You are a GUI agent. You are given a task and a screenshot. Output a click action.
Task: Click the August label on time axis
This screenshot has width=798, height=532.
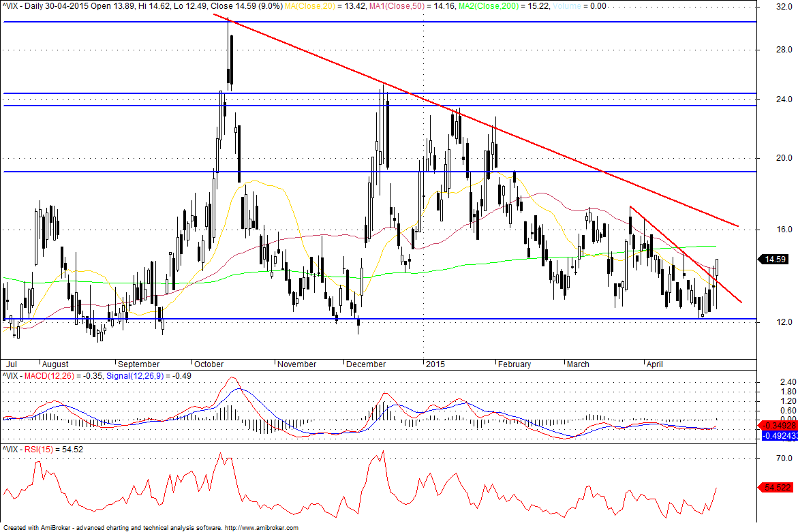(x=55, y=364)
